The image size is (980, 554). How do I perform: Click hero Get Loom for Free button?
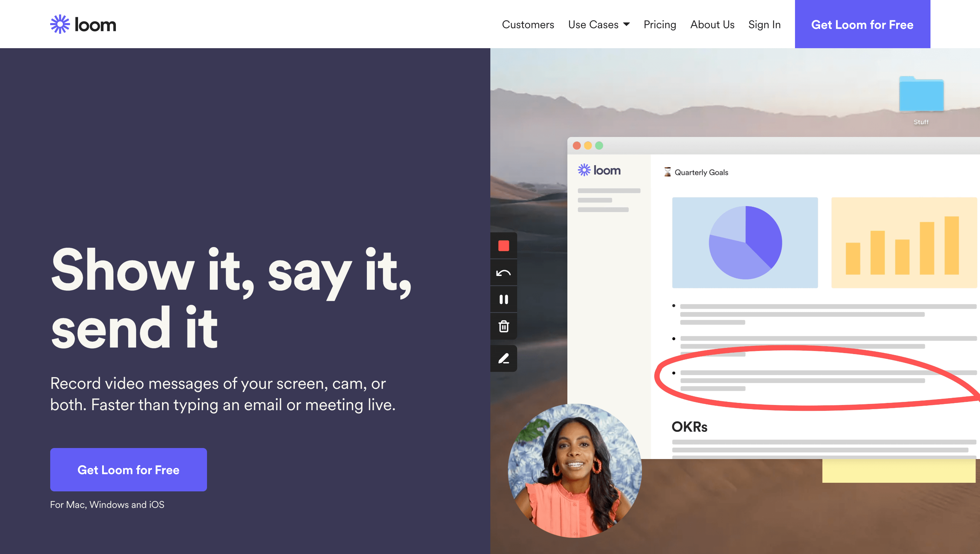pos(128,469)
